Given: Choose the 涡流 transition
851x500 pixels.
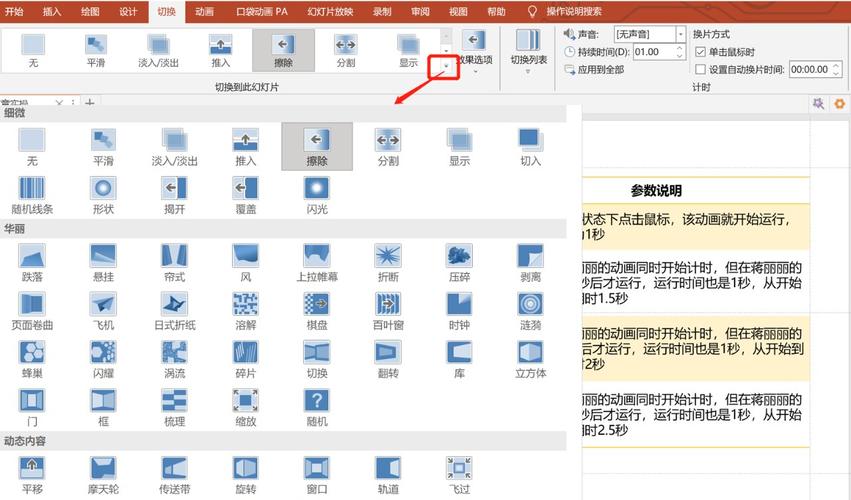Looking at the screenshot, I should [174, 359].
